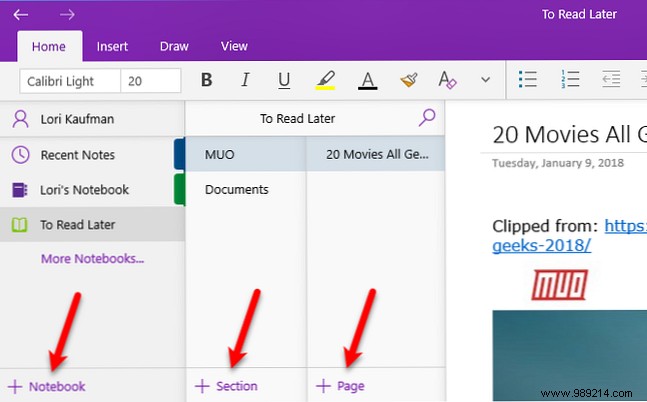Click the To Read Later window title

click(x=579, y=14)
